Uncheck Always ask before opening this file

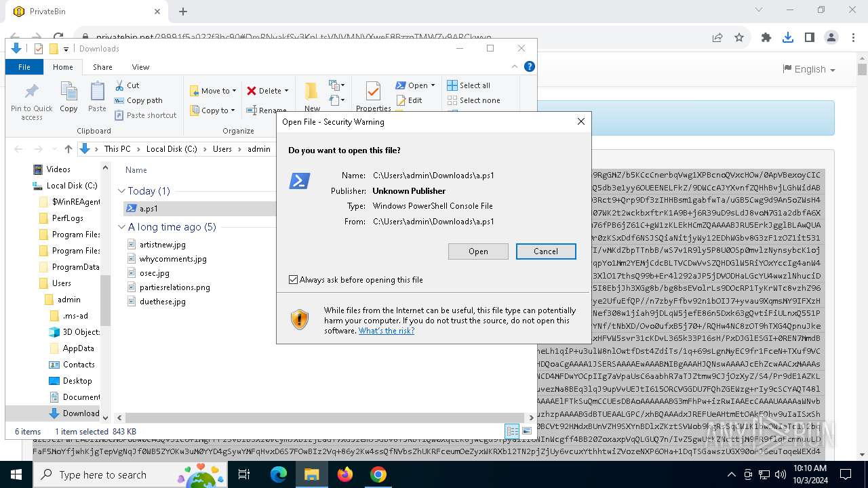tap(293, 279)
